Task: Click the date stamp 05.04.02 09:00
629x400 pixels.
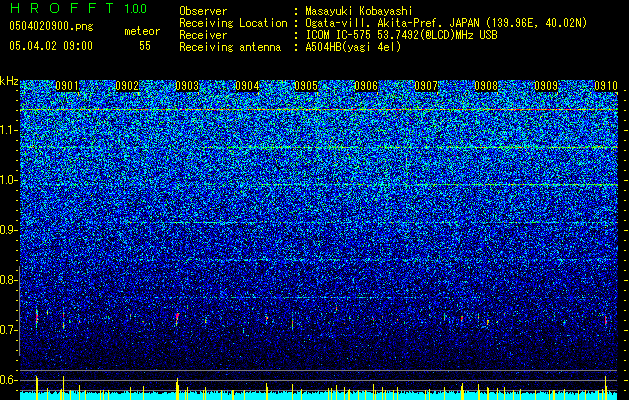Action: click(51, 45)
